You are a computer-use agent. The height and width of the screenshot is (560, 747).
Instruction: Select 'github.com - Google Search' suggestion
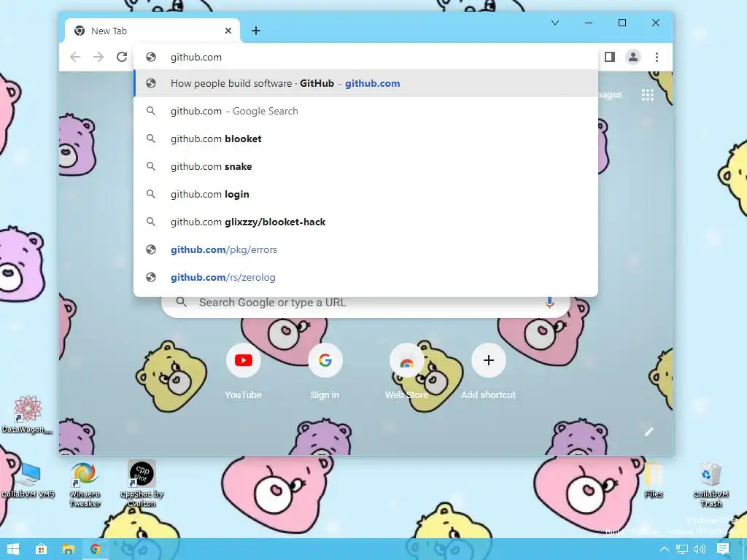(x=365, y=111)
